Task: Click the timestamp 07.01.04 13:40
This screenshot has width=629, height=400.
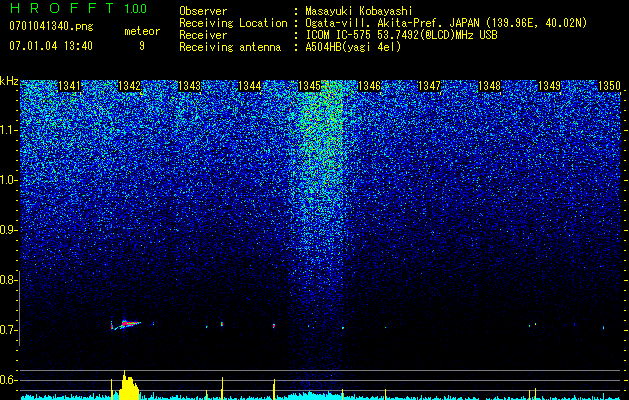Action: 51,46
